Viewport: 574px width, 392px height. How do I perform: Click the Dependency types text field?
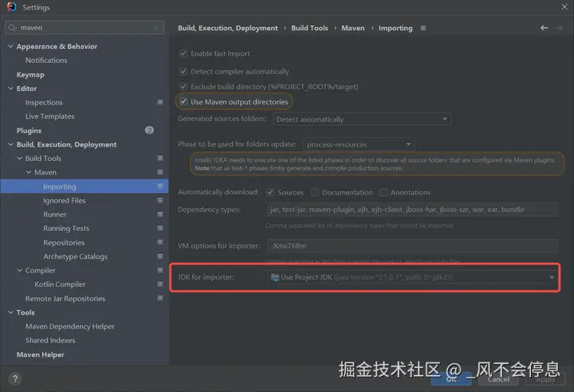pyautogui.click(x=413, y=210)
